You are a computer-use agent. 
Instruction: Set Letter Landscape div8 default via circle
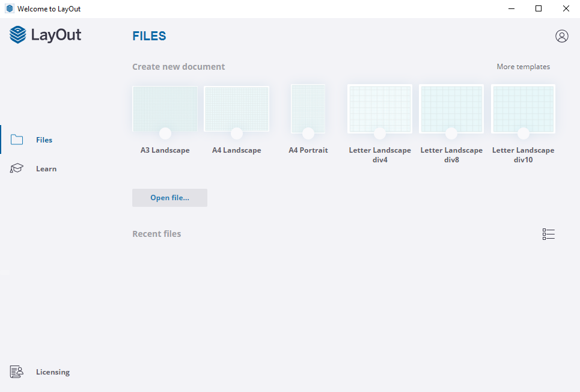click(451, 133)
